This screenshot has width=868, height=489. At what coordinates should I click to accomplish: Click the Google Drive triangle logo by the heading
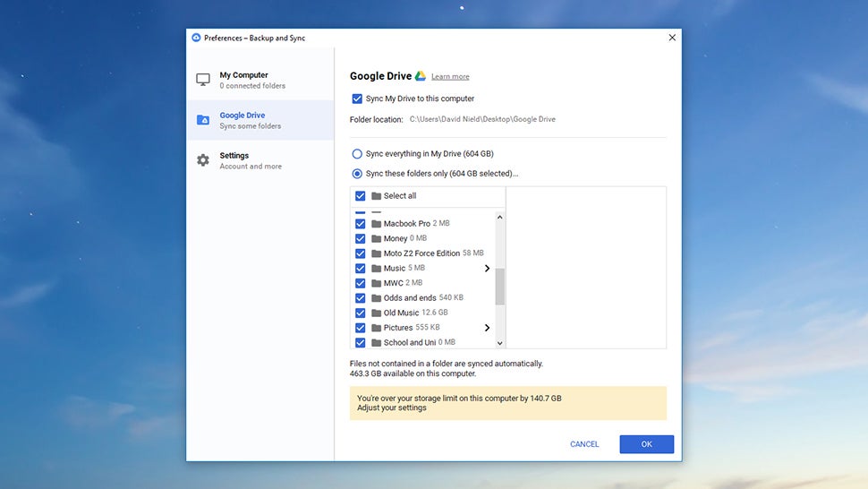click(421, 76)
